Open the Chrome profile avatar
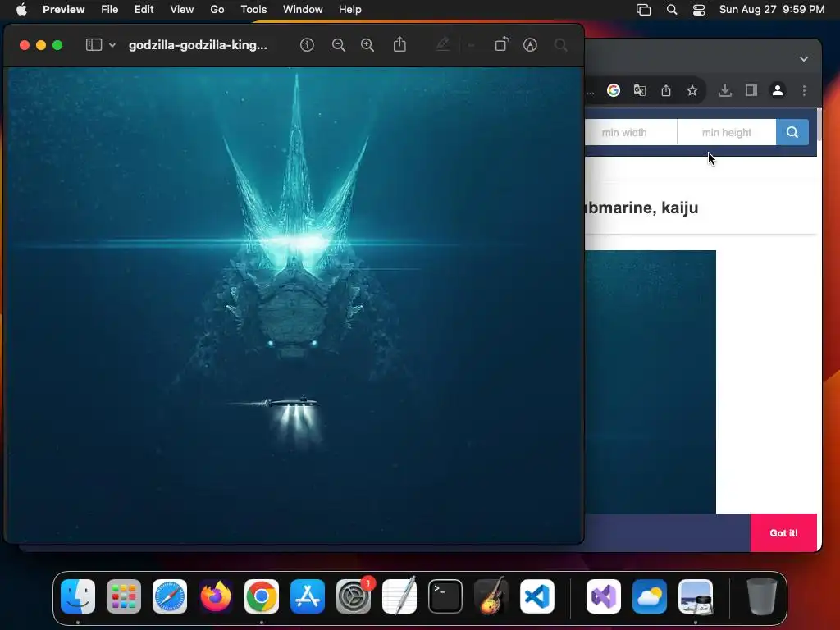840x630 pixels. pos(778,90)
